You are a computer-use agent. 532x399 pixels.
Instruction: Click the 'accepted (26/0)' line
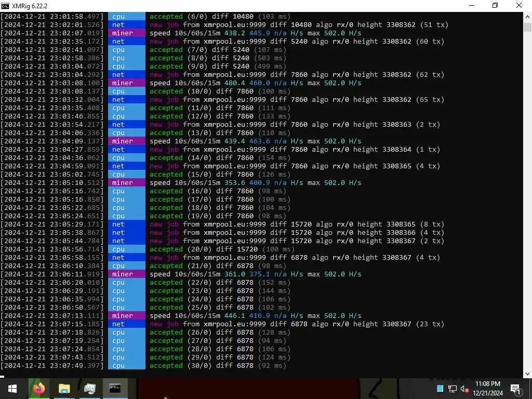click(x=220, y=332)
